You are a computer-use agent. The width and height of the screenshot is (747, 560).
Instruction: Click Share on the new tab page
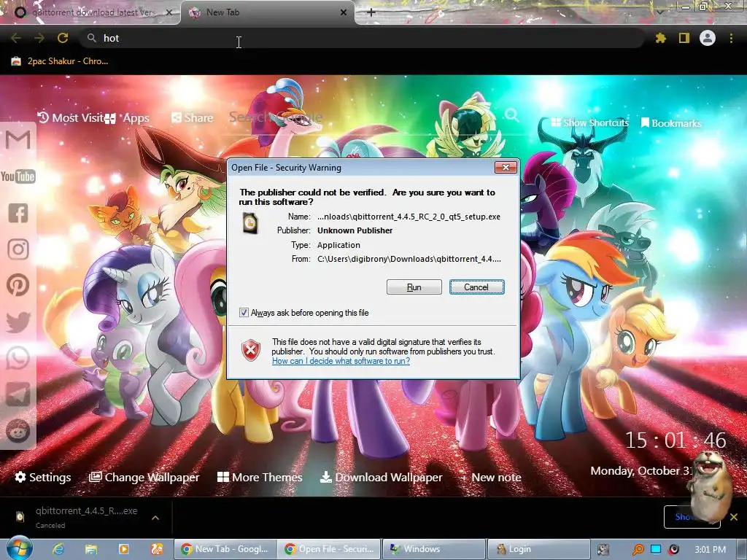click(193, 117)
